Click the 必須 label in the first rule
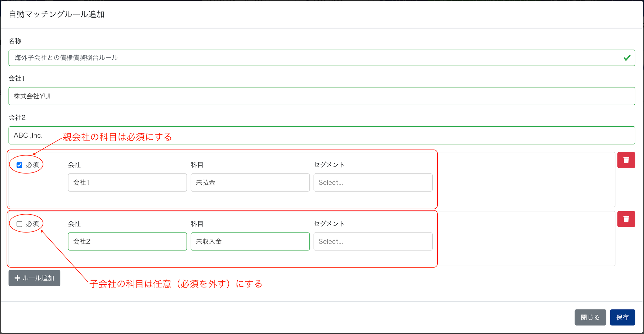This screenshot has height=334, width=644. 32,165
